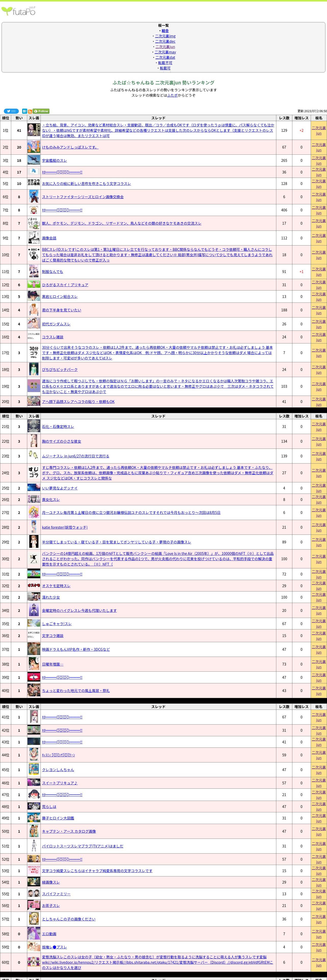The width and height of the screenshot is (327, 980).
Task: Open the 画像会話 thread link
Action: click(49, 238)
